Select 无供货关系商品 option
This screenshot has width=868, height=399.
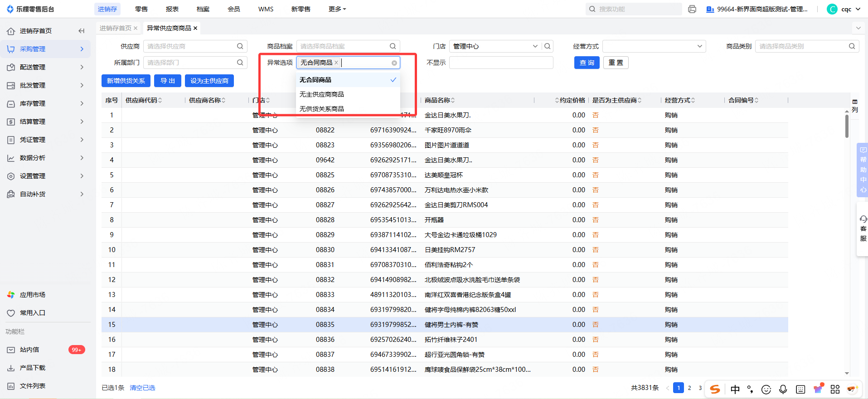coord(348,109)
